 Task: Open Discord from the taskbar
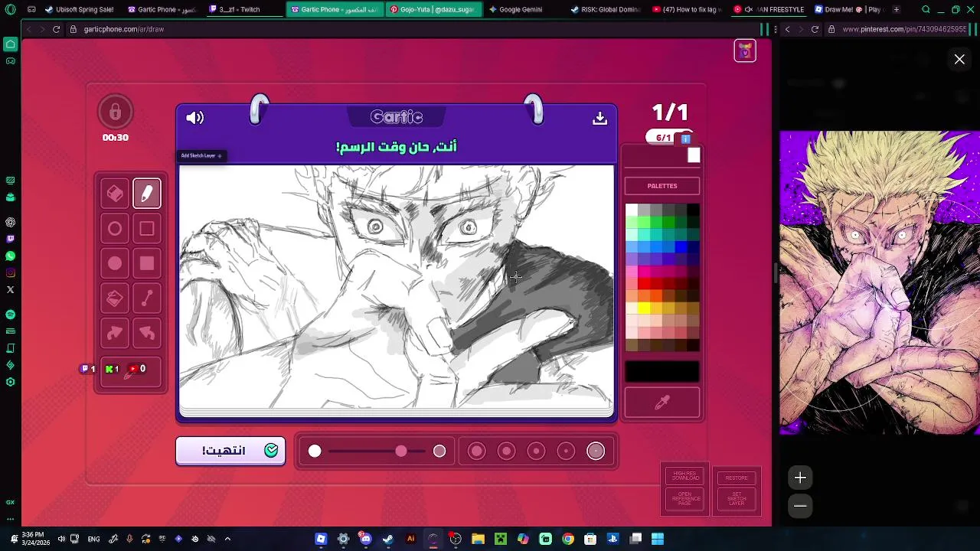[x=365, y=539]
